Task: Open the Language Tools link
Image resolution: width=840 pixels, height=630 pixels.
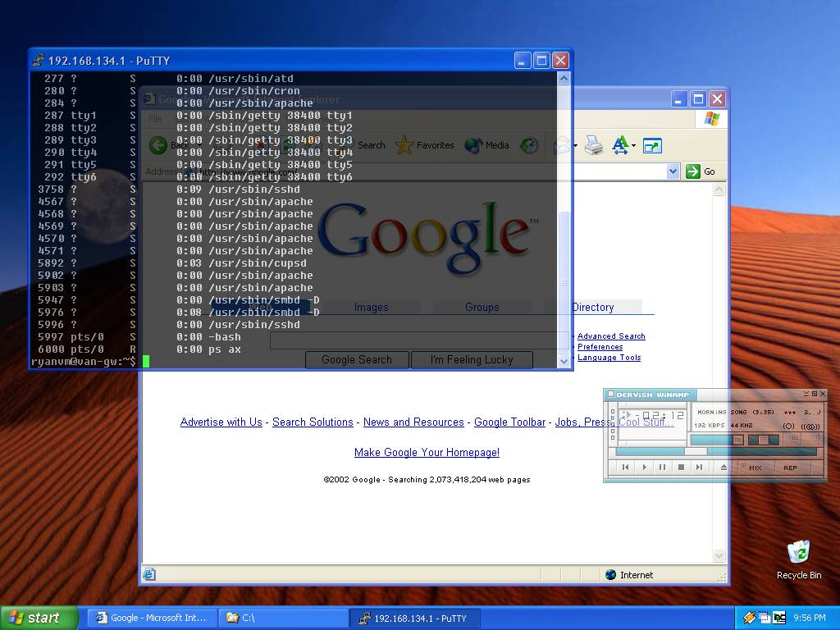Action: (x=609, y=358)
